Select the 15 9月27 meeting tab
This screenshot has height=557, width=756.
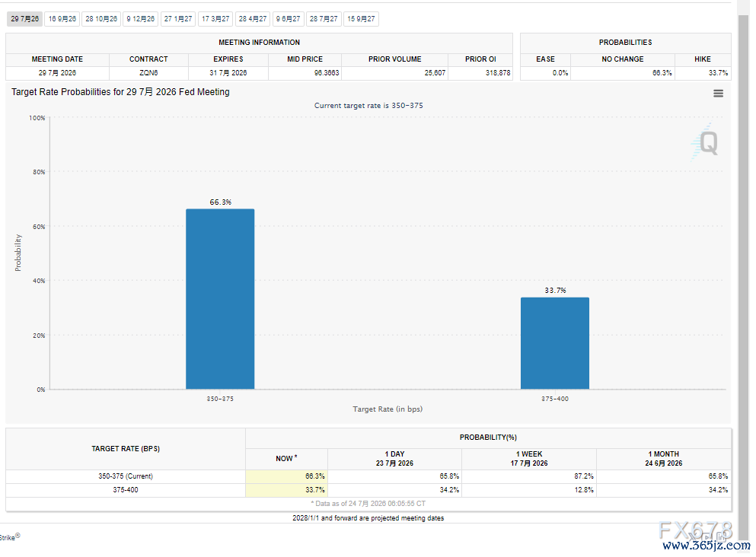[361, 19]
